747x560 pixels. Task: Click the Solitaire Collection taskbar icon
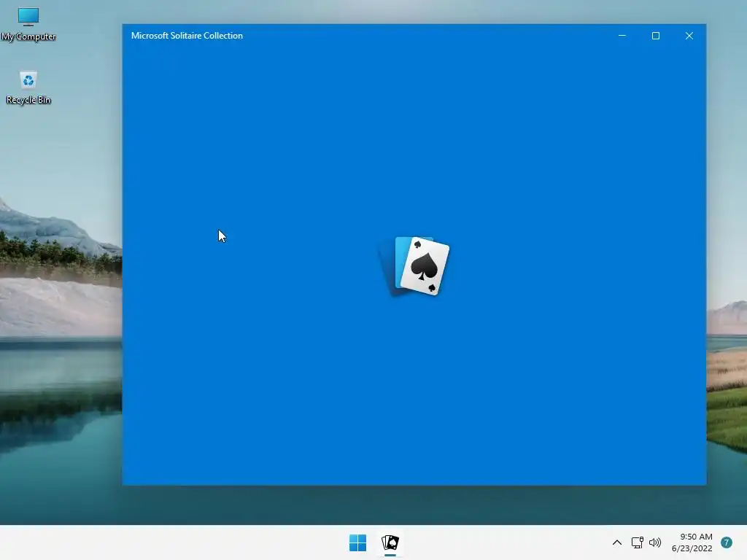[390, 542]
